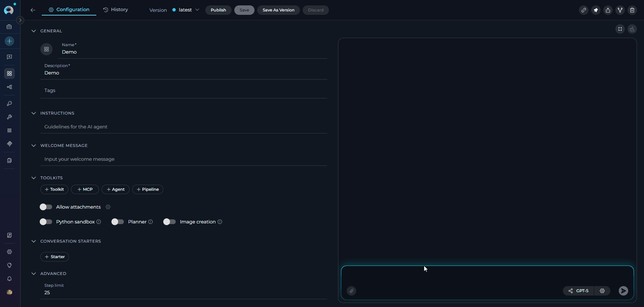Collapse the Toolkits section chevron
The height and width of the screenshot is (307, 644).
point(34,178)
